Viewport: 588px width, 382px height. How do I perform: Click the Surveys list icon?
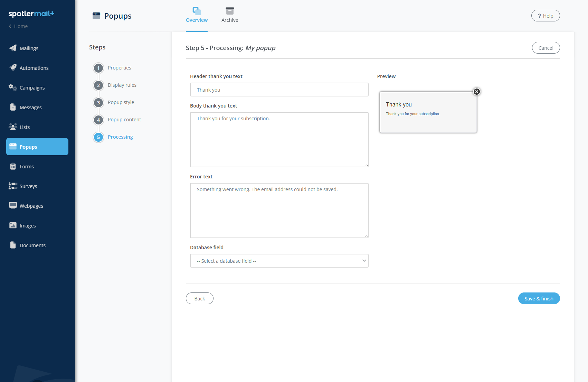point(13,186)
